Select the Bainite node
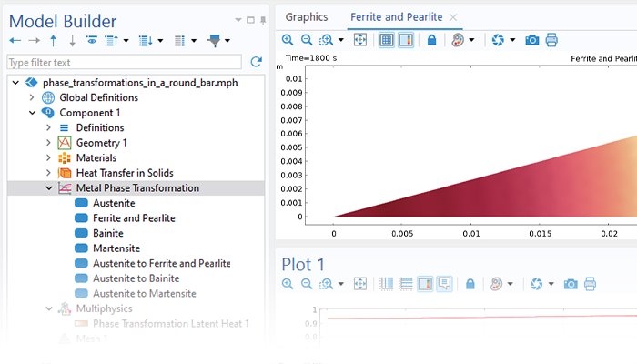The height and width of the screenshot is (364, 637). [107, 233]
